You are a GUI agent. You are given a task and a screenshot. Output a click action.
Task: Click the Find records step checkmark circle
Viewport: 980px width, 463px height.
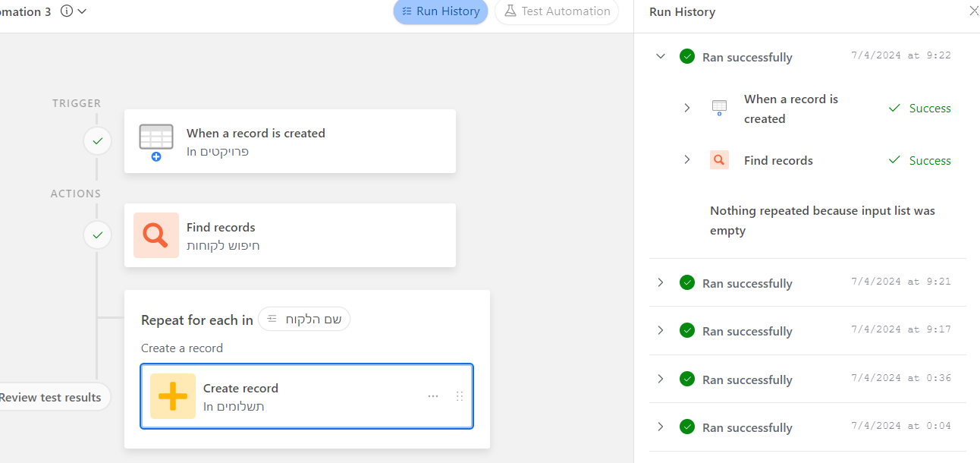click(x=97, y=235)
